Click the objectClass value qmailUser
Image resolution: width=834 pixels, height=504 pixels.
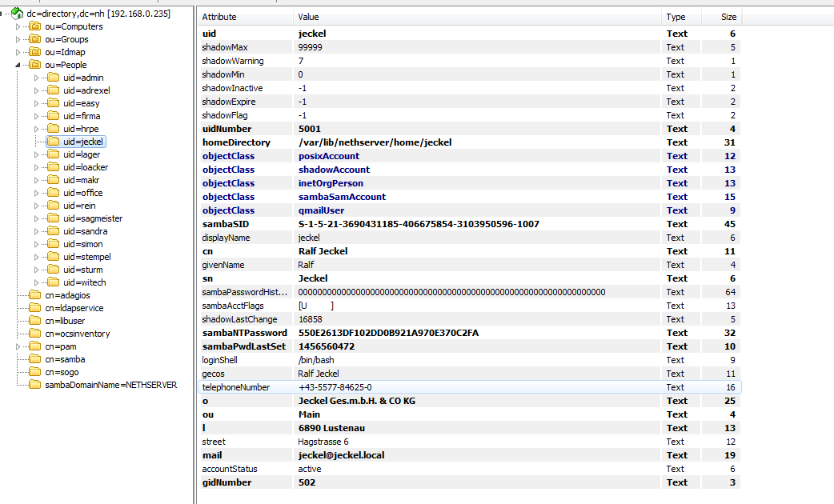click(321, 210)
